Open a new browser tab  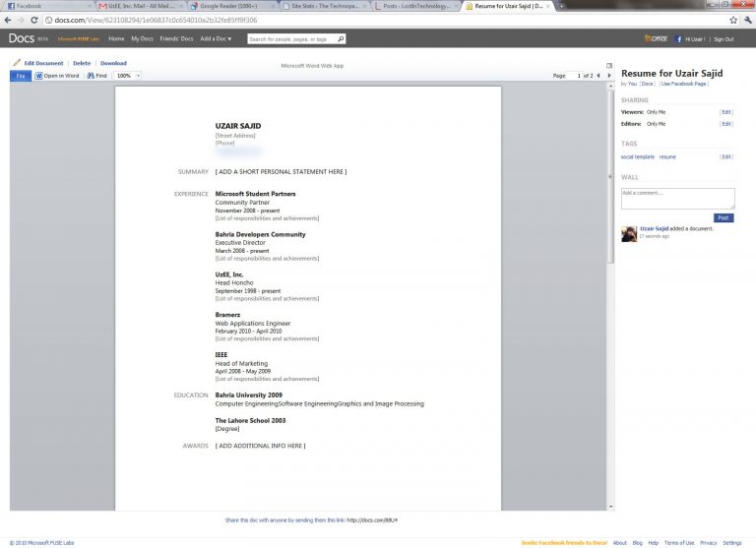(561, 6)
